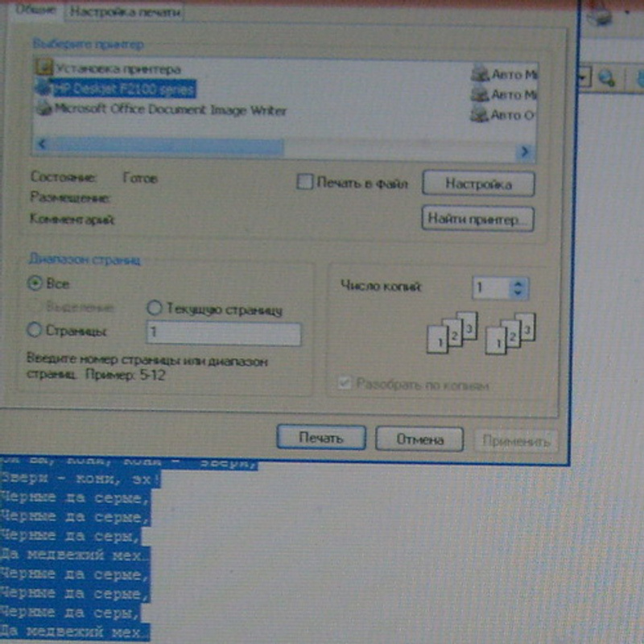Click text line Звери - кони, эх!
This screenshot has width=644, height=644.
[80, 478]
